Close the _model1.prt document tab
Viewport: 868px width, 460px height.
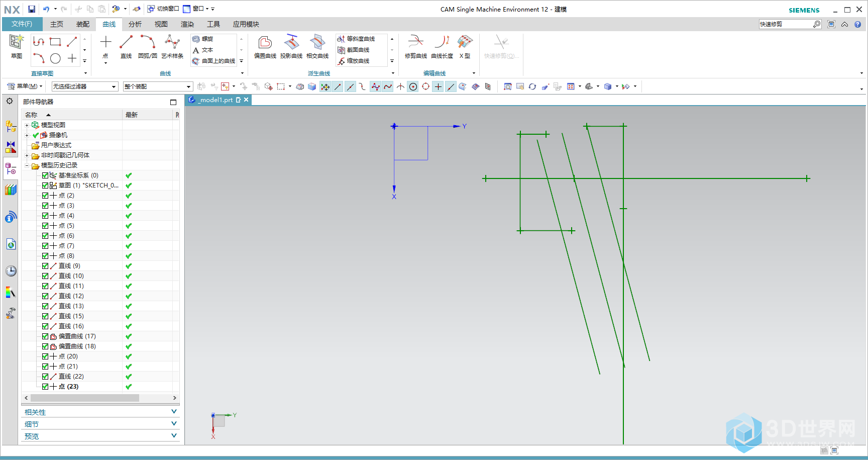tap(246, 100)
